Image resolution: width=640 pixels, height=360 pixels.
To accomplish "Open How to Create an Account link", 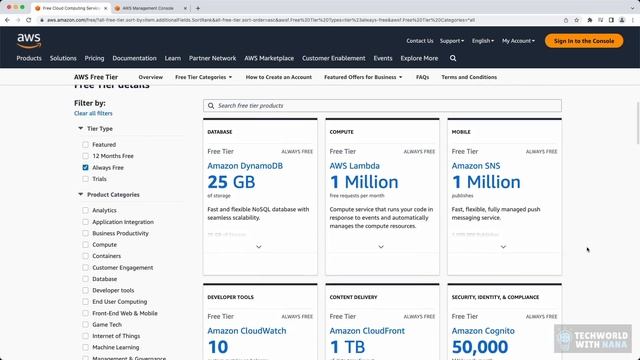I will pyautogui.click(x=279, y=77).
